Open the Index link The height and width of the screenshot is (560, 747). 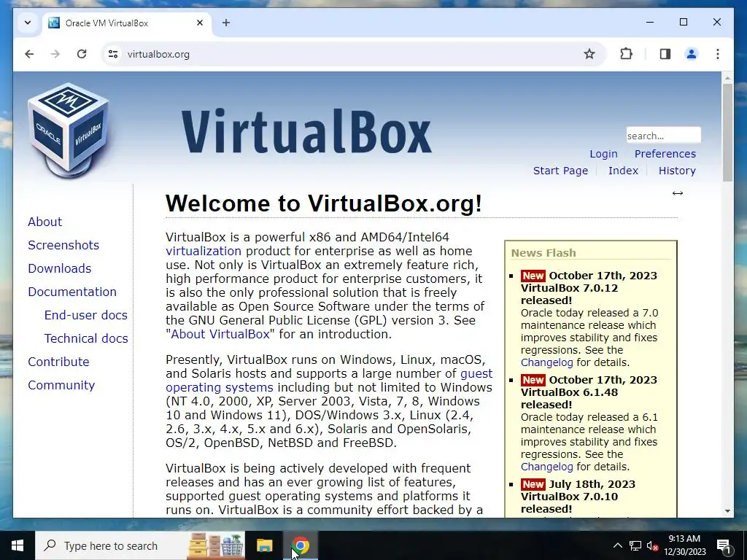(x=623, y=171)
